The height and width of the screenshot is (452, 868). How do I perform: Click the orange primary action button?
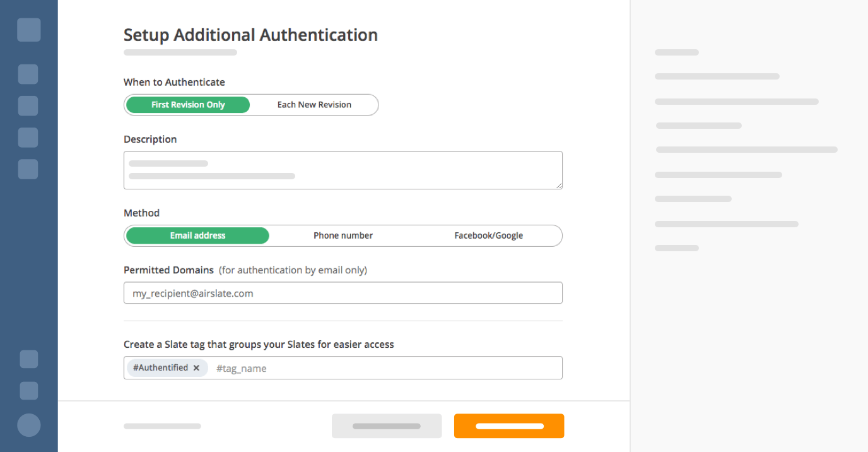click(509, 426)
